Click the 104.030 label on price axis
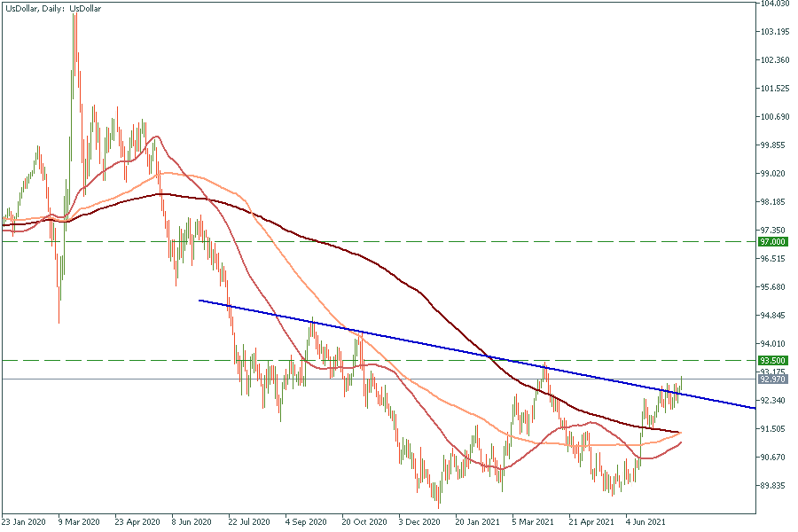 tap(774, 4)
